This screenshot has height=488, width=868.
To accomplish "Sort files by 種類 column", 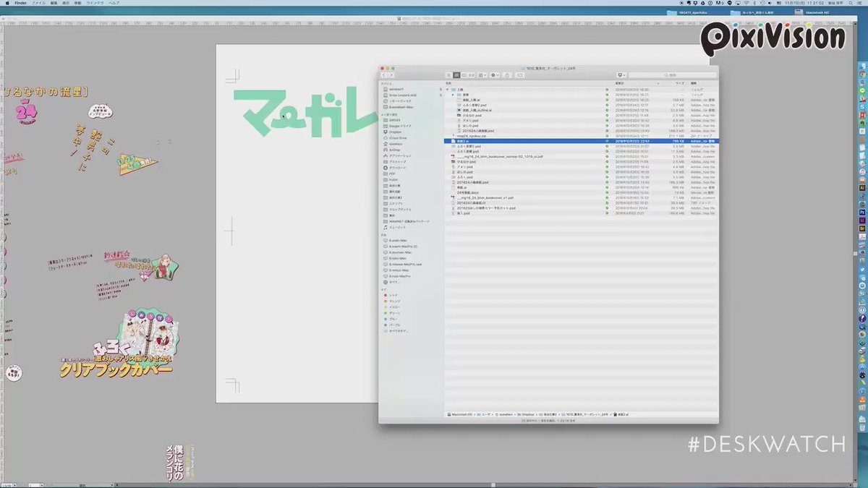I will (694, 84).
